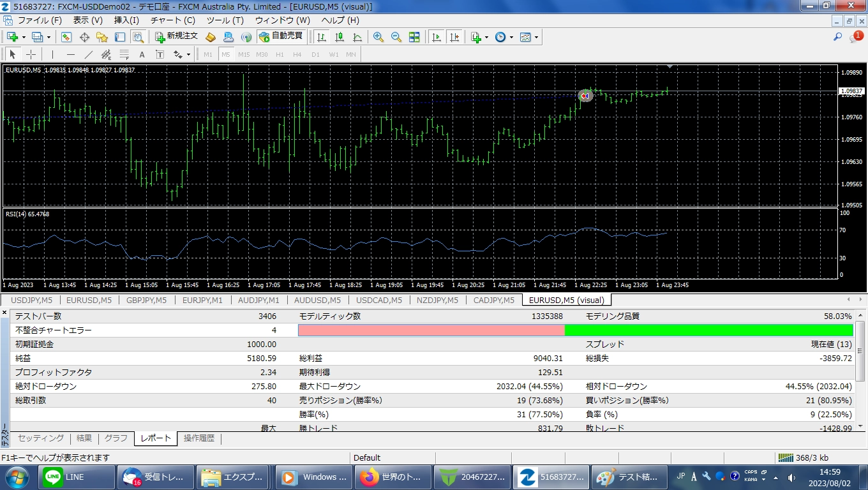
Task: Click the tile windows icon
Action: [x=414, y=37]
